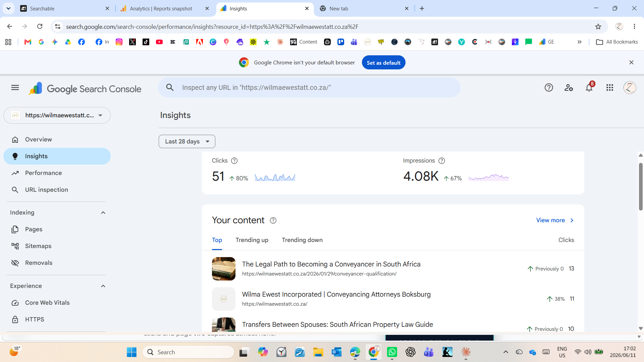Switch to the Searchable browser tab

[x=65, y=8]
